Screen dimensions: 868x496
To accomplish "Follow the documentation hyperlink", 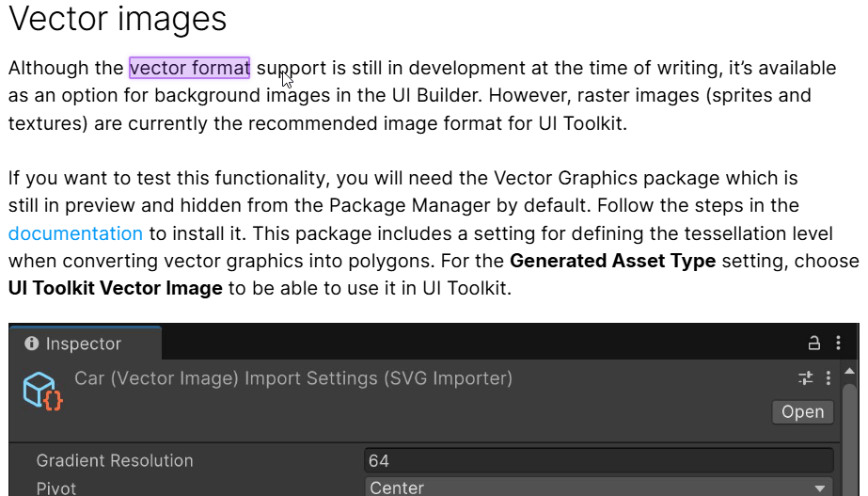I will [x=75, y=233].
